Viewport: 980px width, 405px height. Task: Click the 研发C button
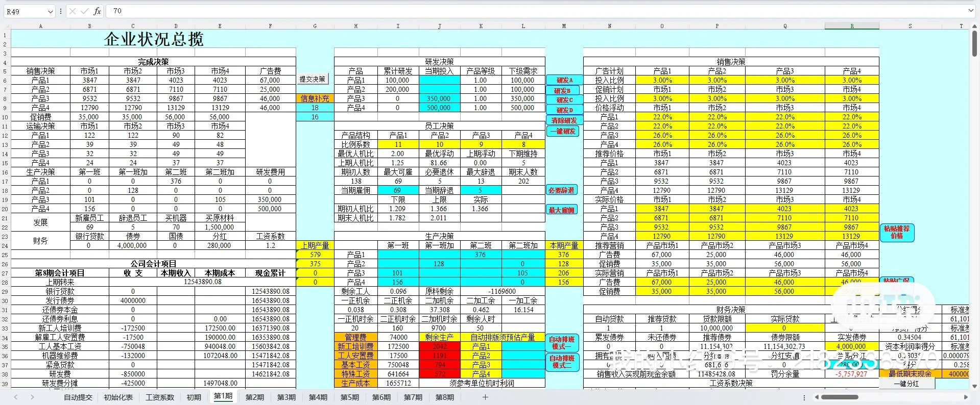pyautogui.click(x=564, y=100)
